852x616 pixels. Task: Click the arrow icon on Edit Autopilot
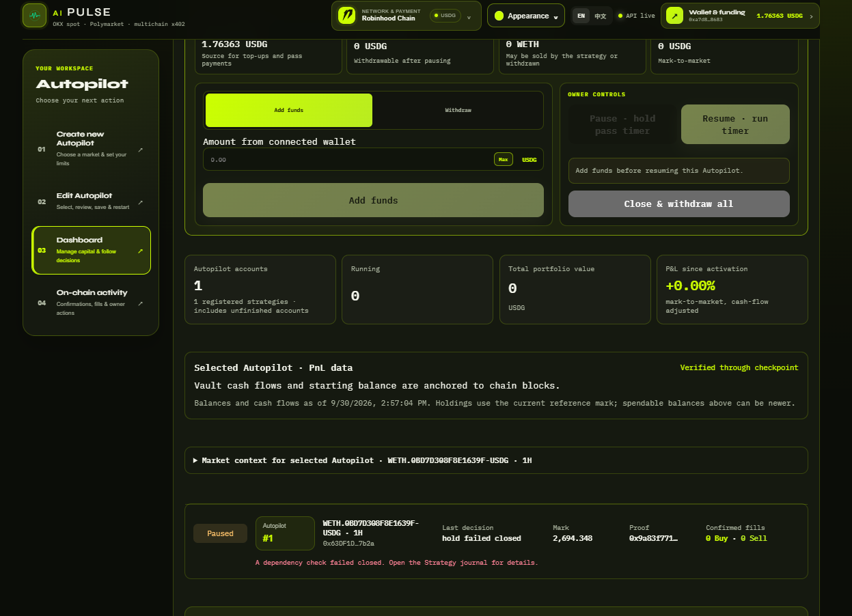140,202
